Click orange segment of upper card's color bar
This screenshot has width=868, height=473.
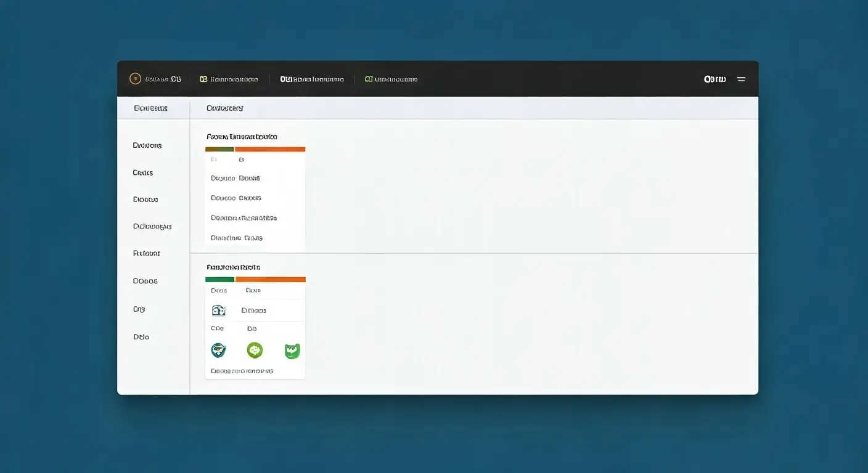point(270,149)
